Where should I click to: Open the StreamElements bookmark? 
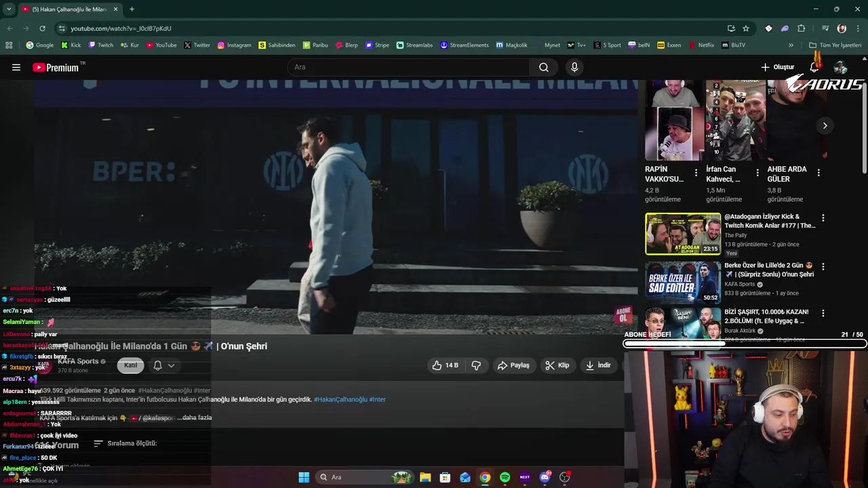[464, 45]
